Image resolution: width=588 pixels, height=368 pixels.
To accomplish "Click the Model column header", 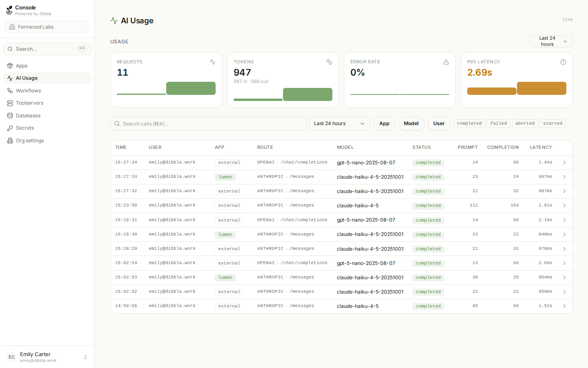I will [345, 148].
